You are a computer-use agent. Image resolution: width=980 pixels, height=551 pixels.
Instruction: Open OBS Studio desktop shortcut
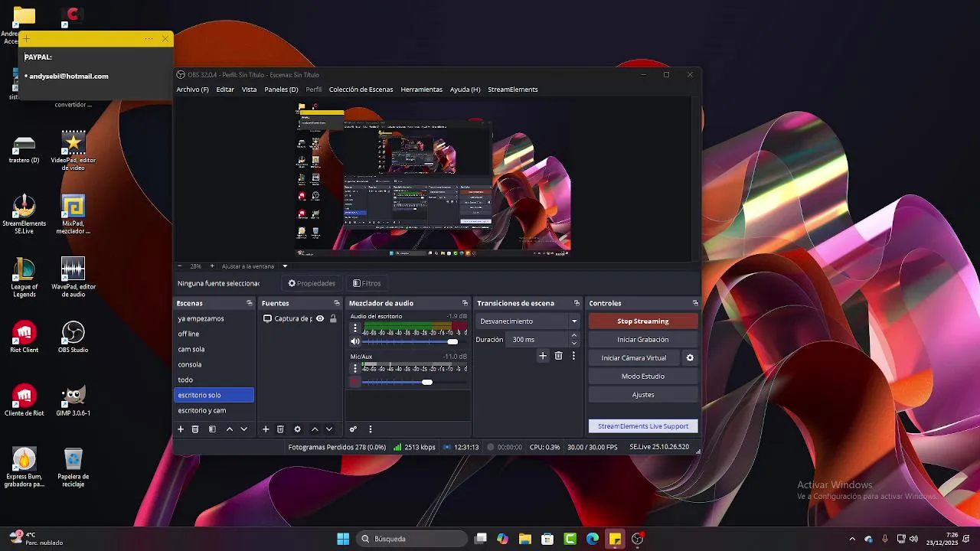(73, 337)
